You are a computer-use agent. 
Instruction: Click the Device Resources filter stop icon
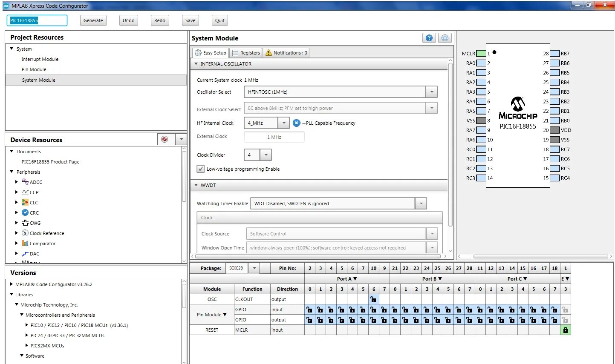[x=165, y=139]
